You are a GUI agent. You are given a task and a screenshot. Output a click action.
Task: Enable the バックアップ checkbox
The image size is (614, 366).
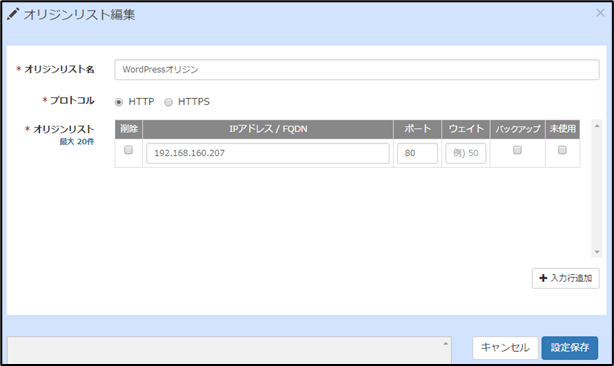coord(517,150)
